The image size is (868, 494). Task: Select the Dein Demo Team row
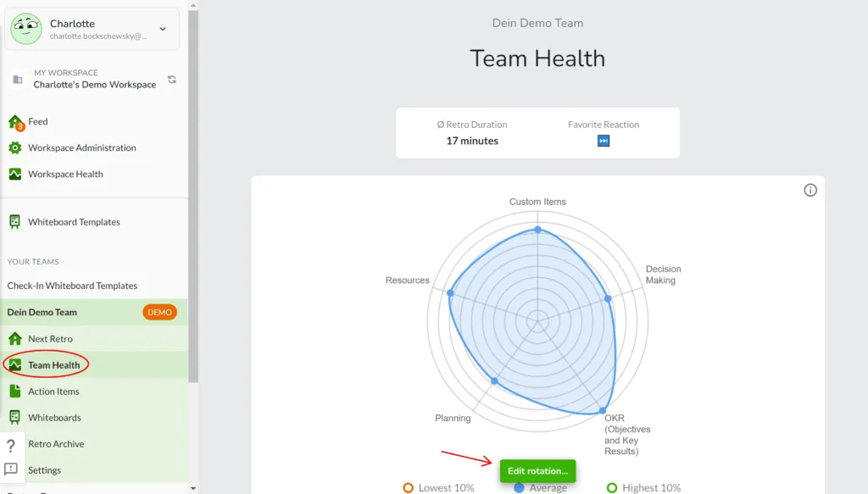[x=94, y=312]
